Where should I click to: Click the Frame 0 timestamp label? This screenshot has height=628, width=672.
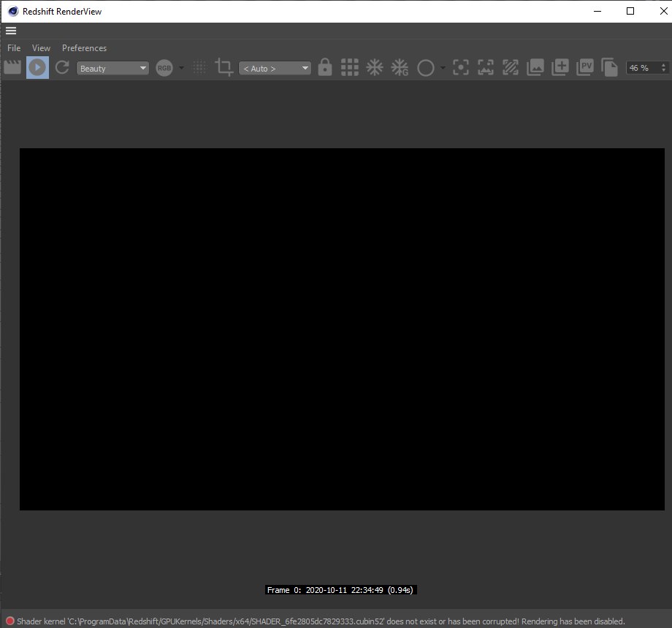tap(340, 590)
